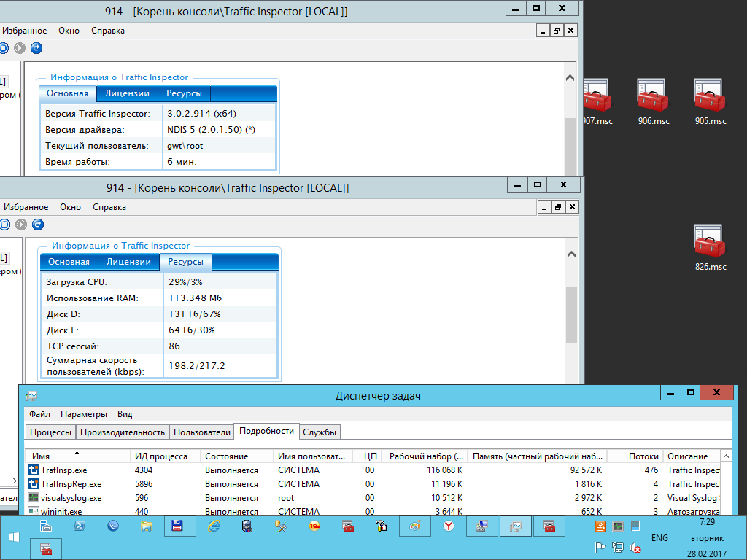Click the red toolbox icon on lower taskbar row
The image size is (747, 560).
(46, 549)
